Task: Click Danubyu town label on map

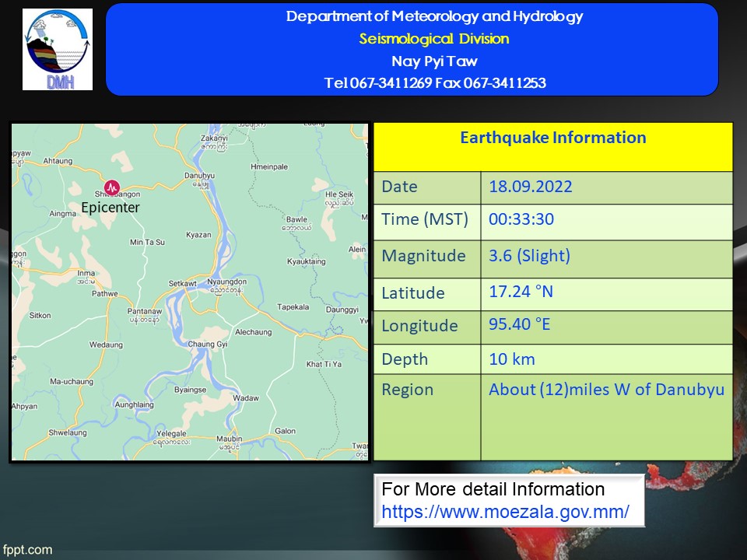Action: click(200, 176)
